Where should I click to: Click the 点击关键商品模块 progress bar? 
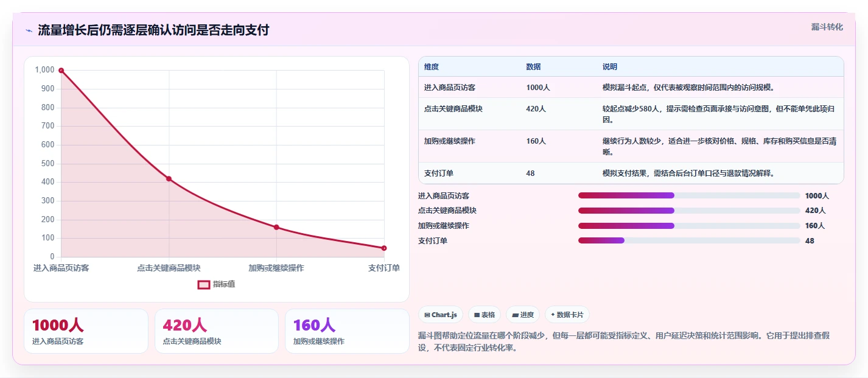689,211
